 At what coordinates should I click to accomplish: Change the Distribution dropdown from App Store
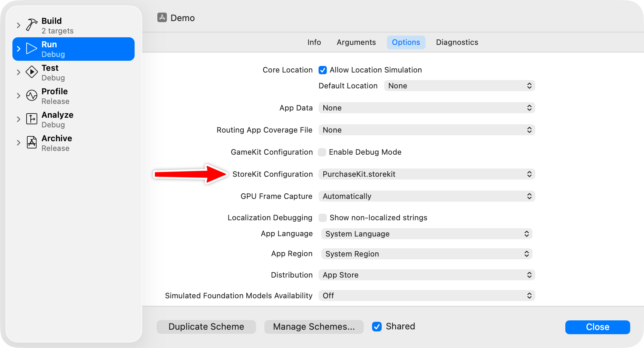coord(427,275)
